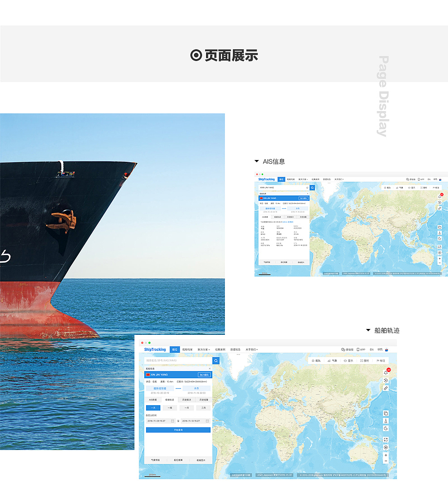Select ruler measure tool in 船舶轨迹 window
Image resolution: width=448 pixels, height=489 pixels.
tap(386, 388)
